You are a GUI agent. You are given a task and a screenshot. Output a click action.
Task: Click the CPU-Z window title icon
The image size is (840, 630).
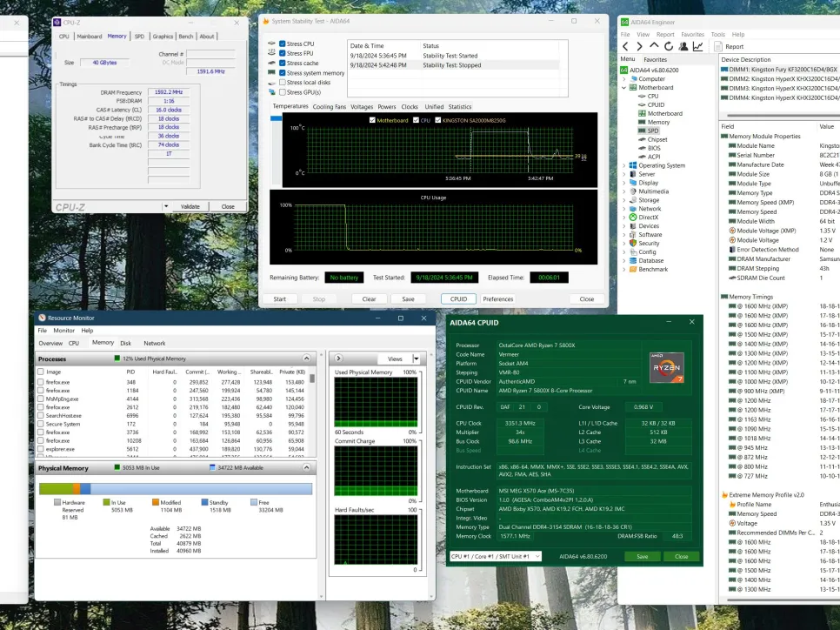(x=57, y=23)
